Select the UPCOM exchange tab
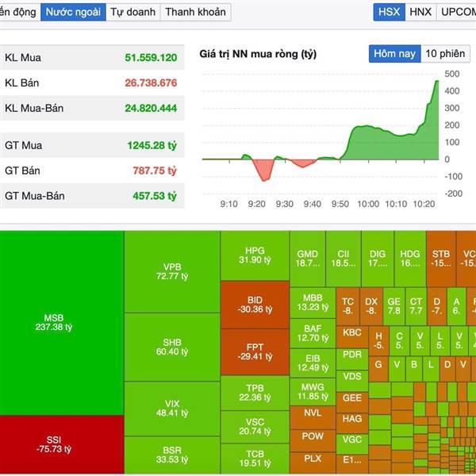 [457, 12]
